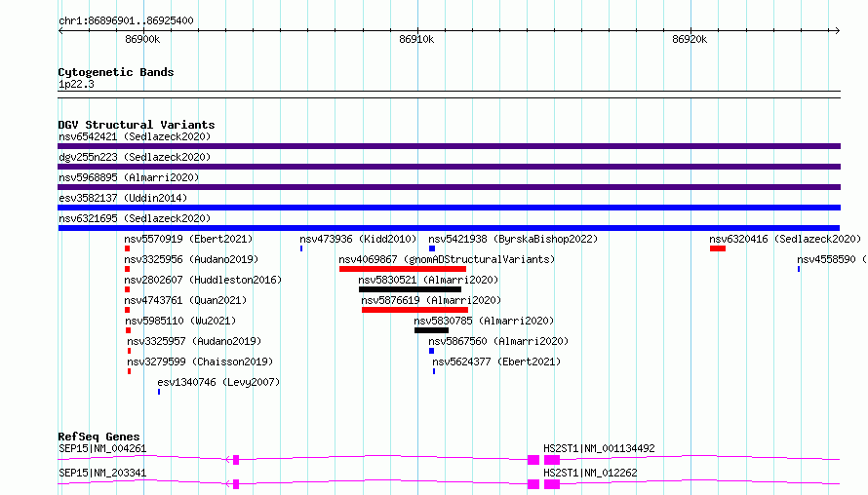The width and height of the screenshot is (868, 495).
Task: Click the blue marker under nsv4558590
Action: click(798, 269)
